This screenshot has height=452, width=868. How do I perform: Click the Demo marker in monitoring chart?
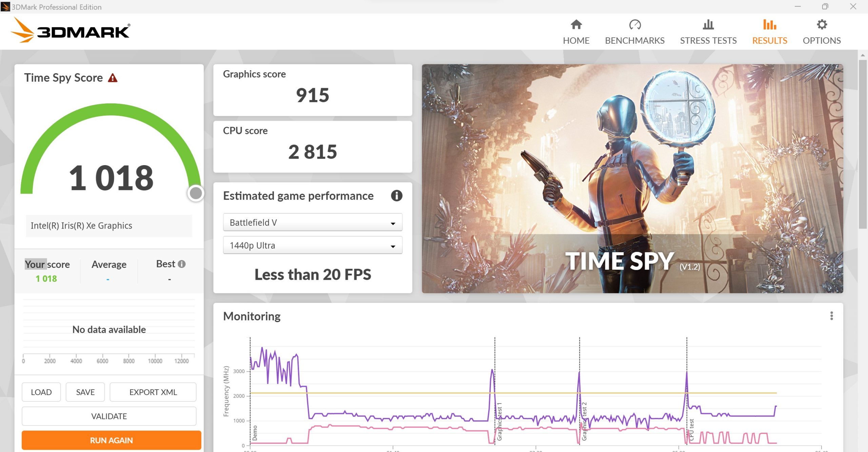255,433
